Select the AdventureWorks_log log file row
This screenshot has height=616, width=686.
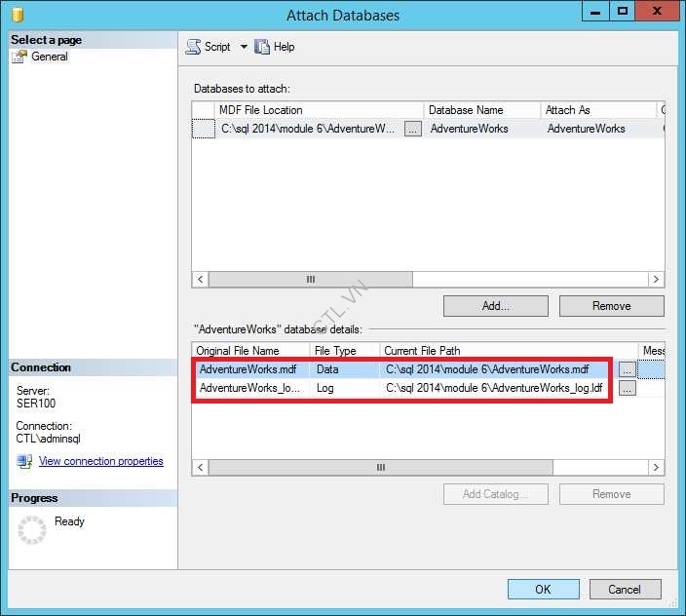click(x=250, y=388)
